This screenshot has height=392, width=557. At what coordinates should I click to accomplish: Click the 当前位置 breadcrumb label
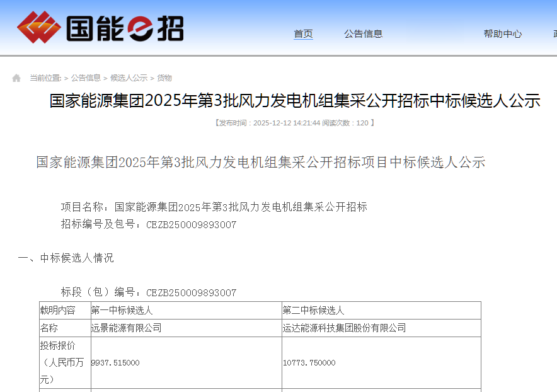[x=45, y=78]
